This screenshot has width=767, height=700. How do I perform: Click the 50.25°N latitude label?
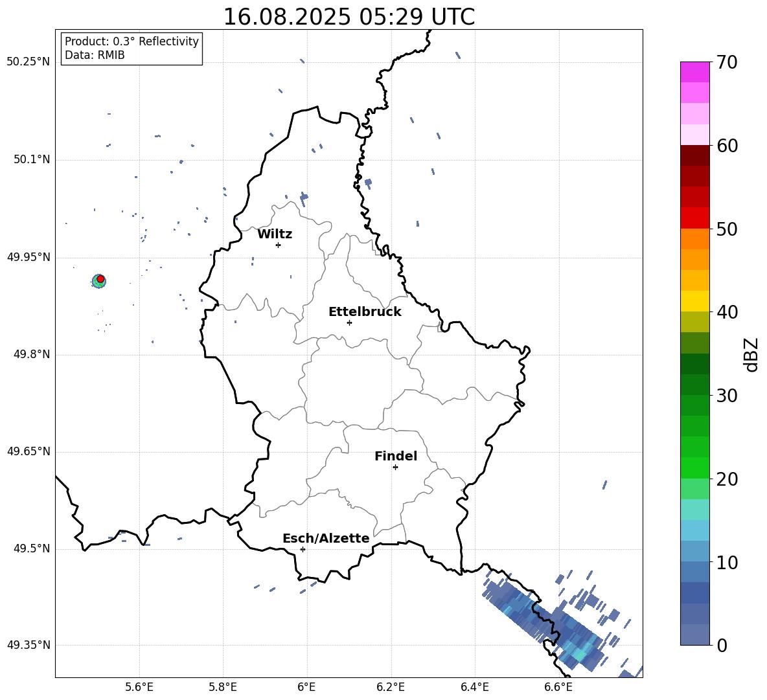click(x=29, y=62)
